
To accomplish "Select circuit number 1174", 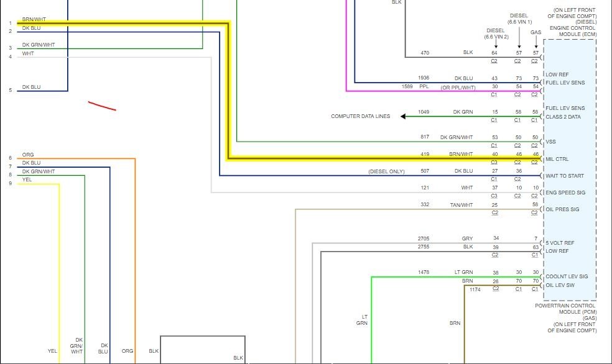I will [475, 289].
